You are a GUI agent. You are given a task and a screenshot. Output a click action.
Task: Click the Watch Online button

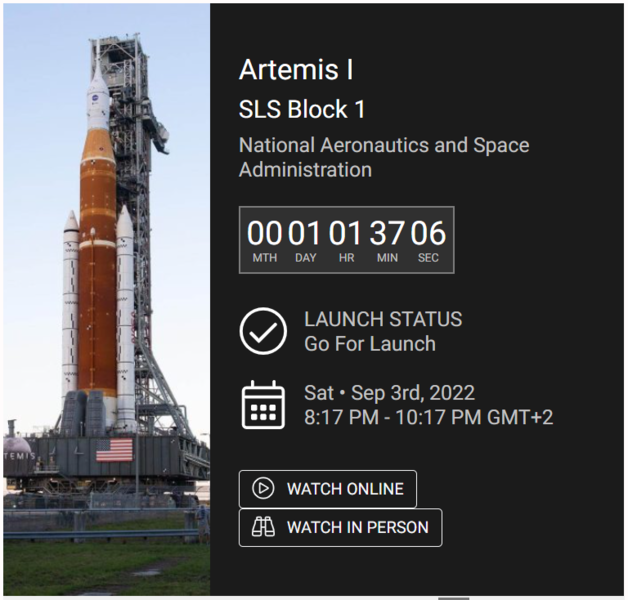coord(327,489)
